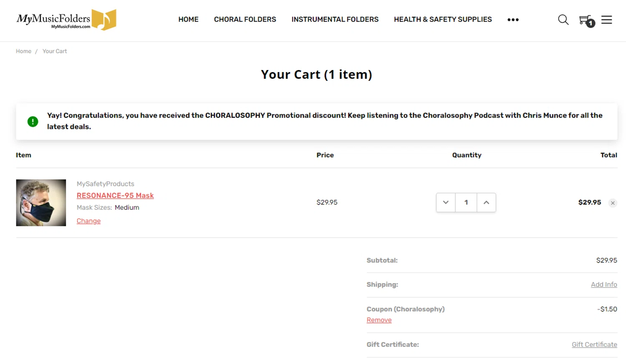
Task: Click the Price column header
Action: click(325, 155)
